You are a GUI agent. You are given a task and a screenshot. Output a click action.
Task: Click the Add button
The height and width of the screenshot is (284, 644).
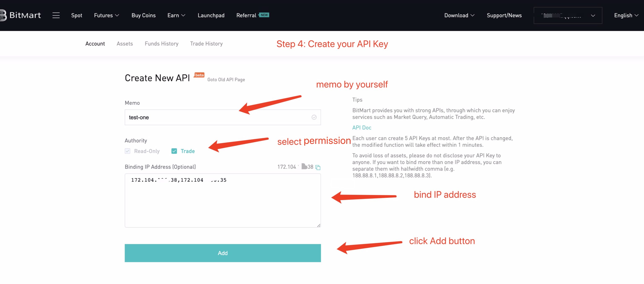223,253
